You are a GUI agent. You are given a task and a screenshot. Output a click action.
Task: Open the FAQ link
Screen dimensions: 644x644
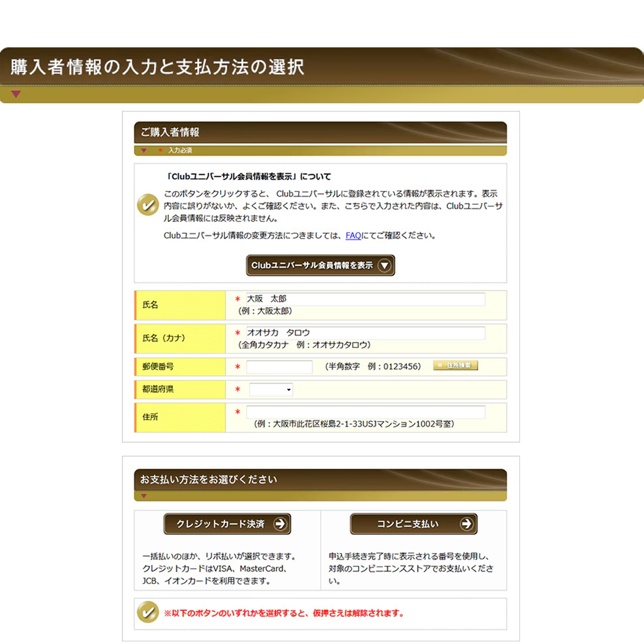(353, 235)
